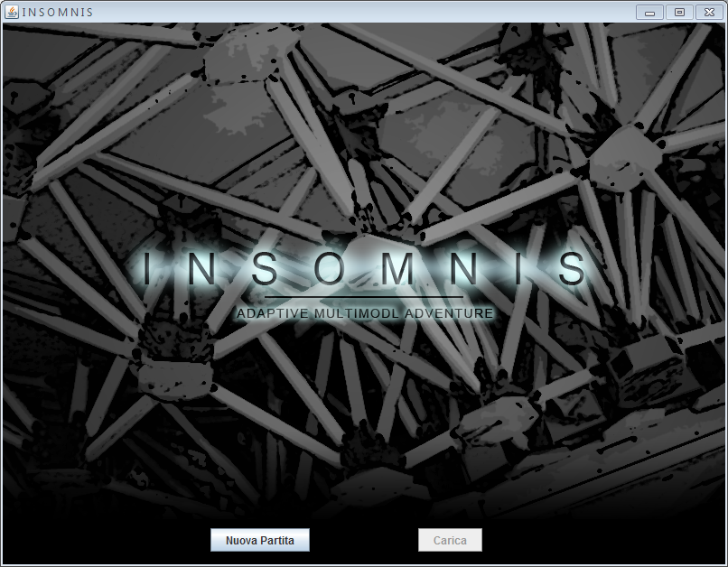Close the INSOMNIS window
This screenshot has height=567, width=728.
[x=709, y=12]
